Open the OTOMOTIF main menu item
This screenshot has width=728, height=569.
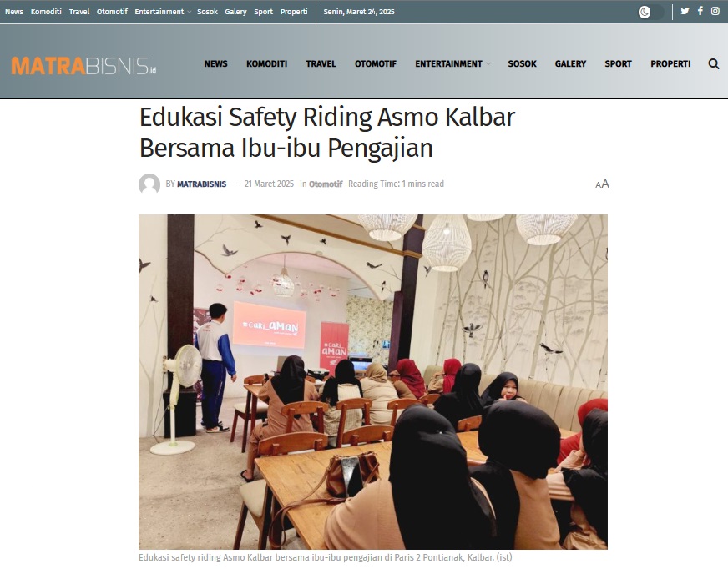(x=376, y=63)
